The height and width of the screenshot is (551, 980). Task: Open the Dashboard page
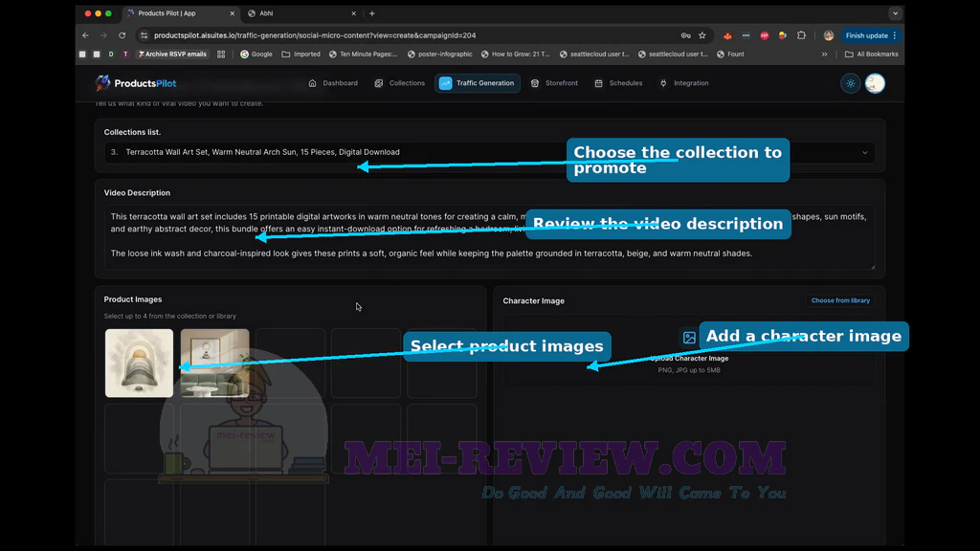pyautogui.click(x=333, y=83)
